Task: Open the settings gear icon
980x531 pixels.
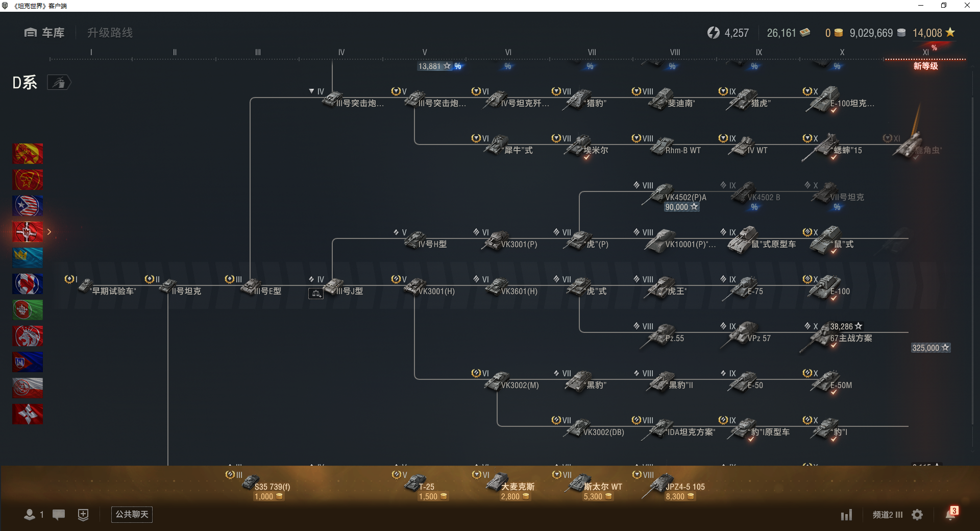Action: pos(917,515)
